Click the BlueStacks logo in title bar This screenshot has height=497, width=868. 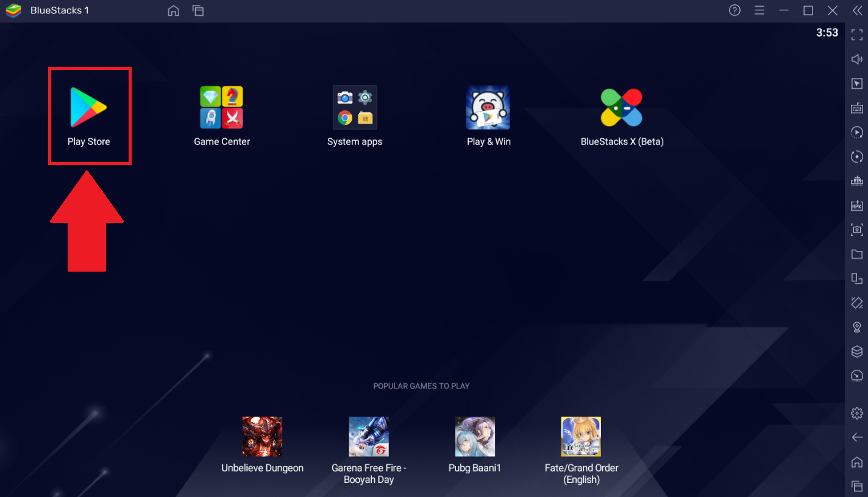[13, 10]
